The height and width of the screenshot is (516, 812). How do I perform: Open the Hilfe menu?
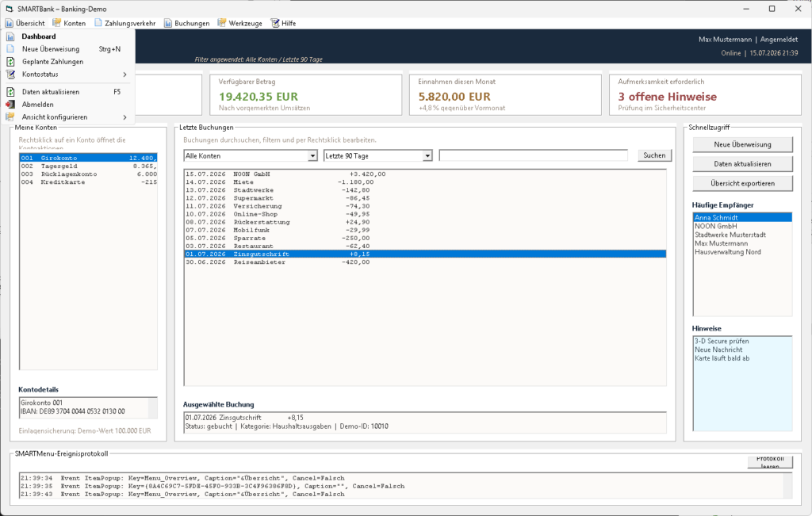[x=284, y=23]
